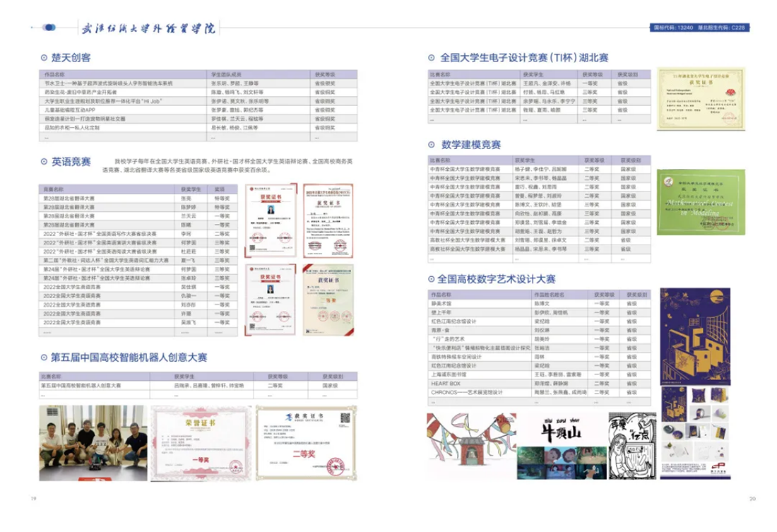Click the bullet icon beside 第五届中国高校智能机器人创意大赛
This screenshot has height=532, width=777.
(44, 358)
